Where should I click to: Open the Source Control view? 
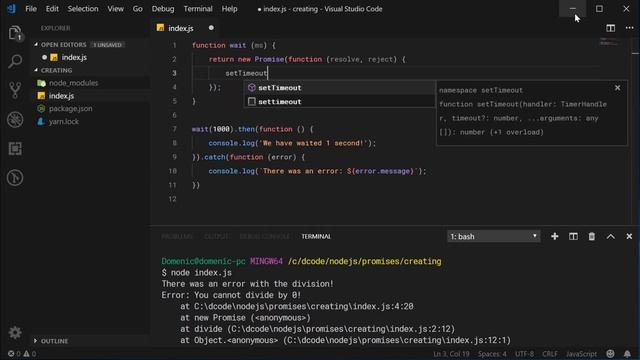click(x=15, y=90)
